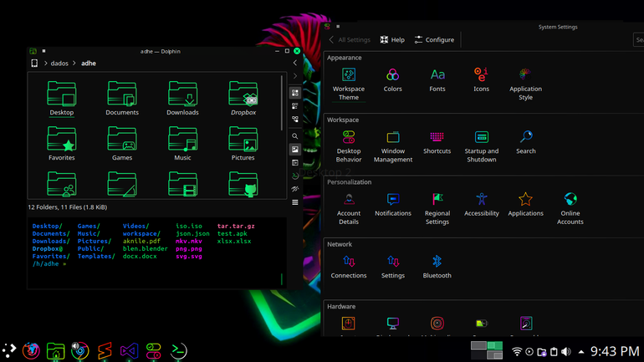Viewport: 644px width, 362px height.
Task: Expand the system tray hidden icons arrow
Action: coord(581,352)
